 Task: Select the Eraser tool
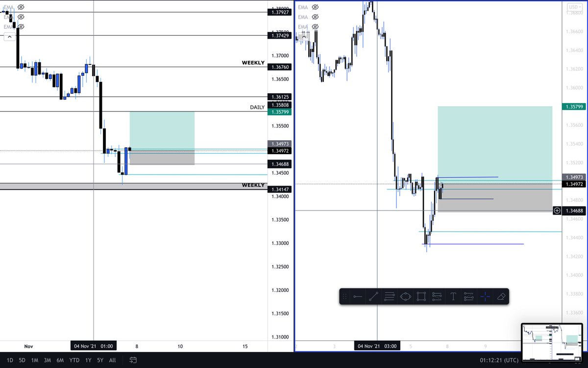[x=500, y=296]
